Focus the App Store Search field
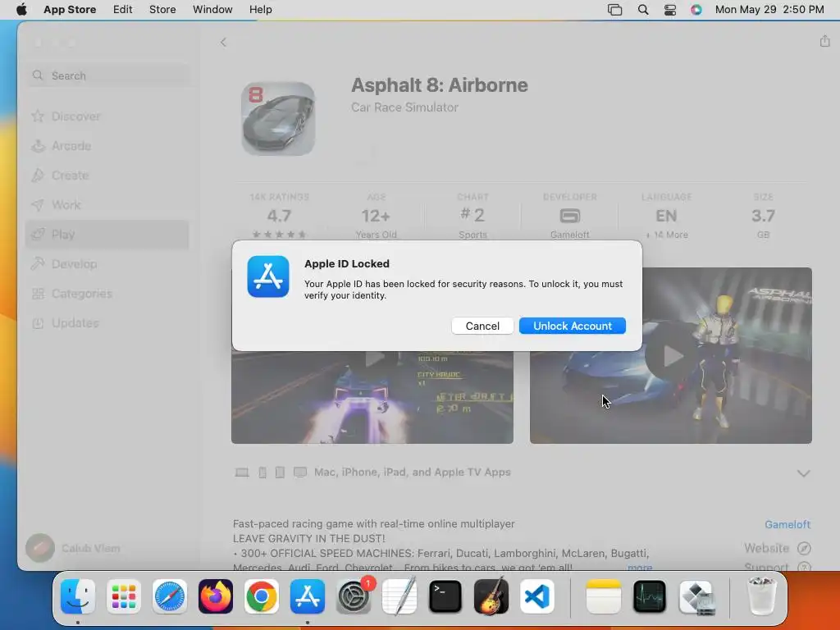Screen dimensions: 840x630 point(108,75)
